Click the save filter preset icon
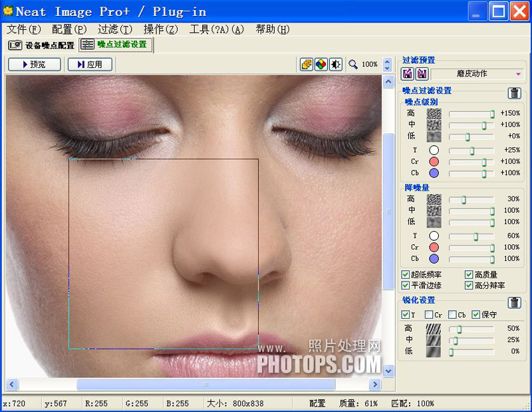Image resolution: width=532 pixels, height=412 pixels. click(x=422, y=74)
